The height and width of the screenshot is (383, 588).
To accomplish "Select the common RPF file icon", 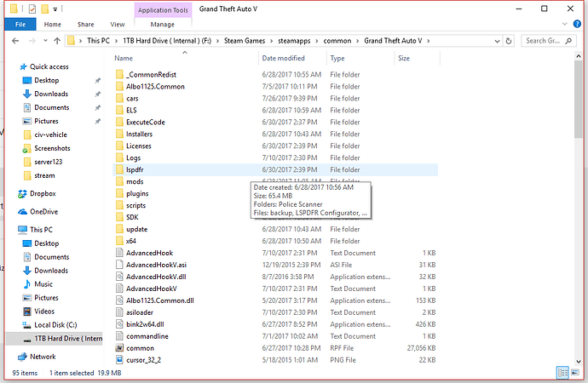I will [x=119, y=348].
